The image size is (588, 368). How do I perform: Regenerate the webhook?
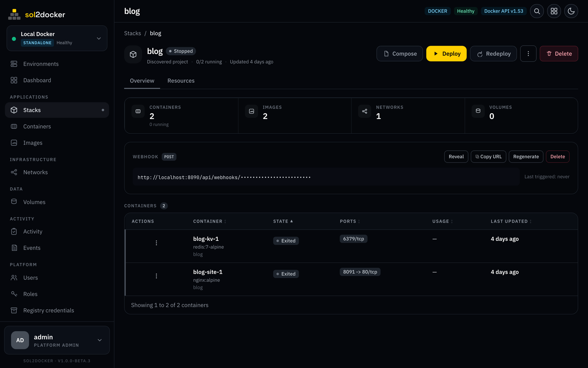pyautogui.click(x=526, y=157)
